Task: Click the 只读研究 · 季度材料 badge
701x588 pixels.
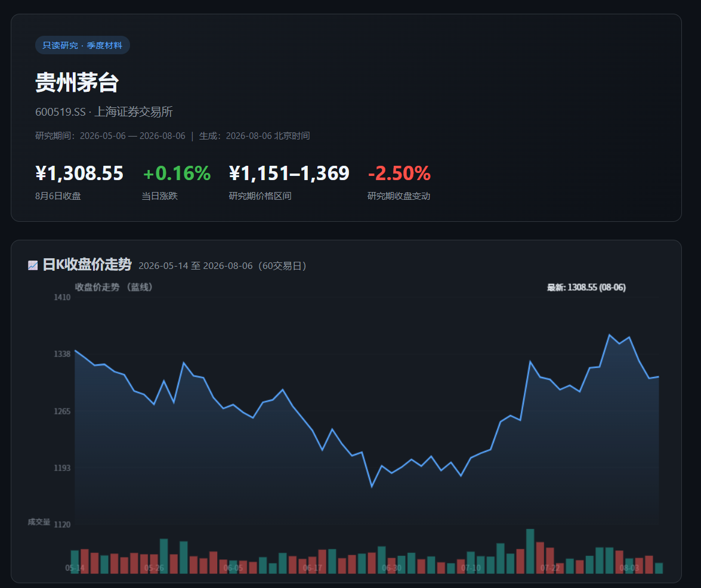Action: pos(83,45)
